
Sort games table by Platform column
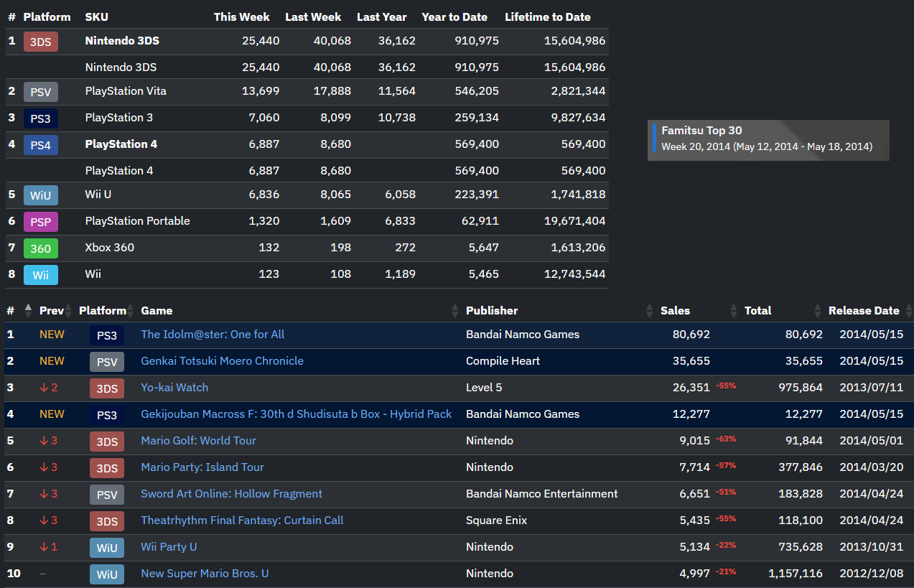pos(106,311)
